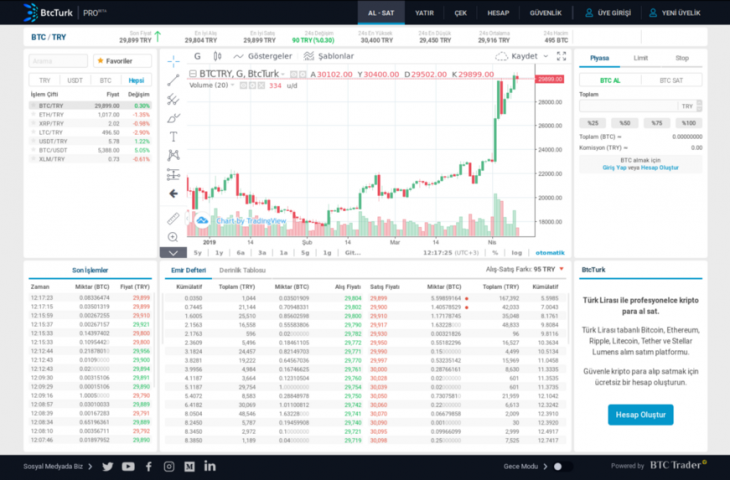Expand the Alış-Satış Fark dropdown arrow
The width and height of the screenshot is (730, 480).
(x=561, y=269)
